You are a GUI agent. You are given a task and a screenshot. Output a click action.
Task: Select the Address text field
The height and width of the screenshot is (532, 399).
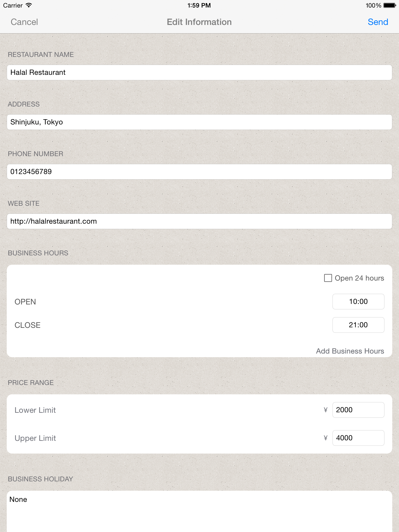point(199,122)
